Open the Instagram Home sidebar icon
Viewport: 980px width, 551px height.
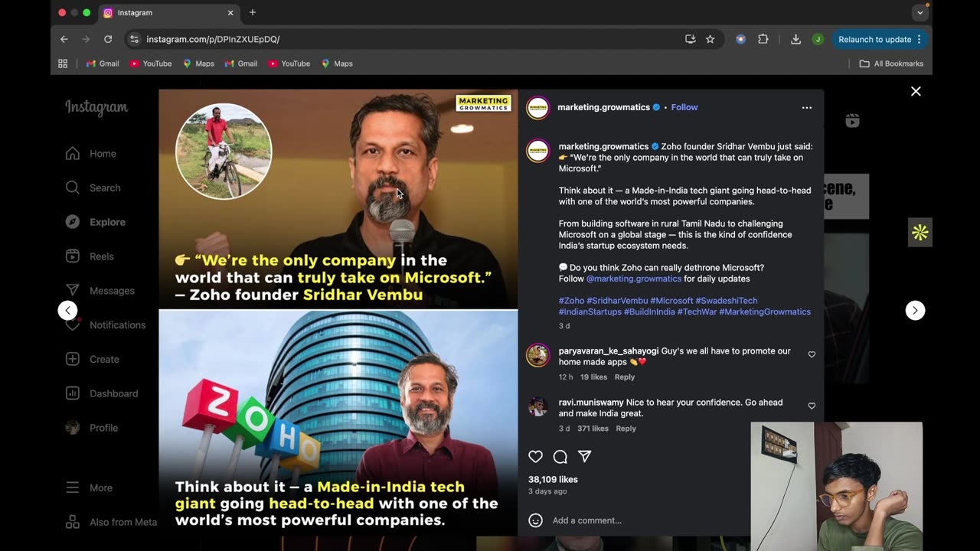tap(73, 154)
